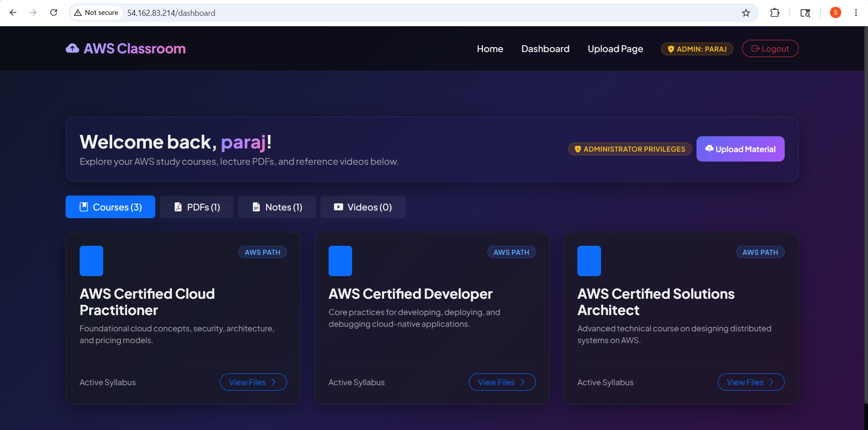Click the Certified Developer course blue icon
The height and width of the screenshot is (430, 868).
tap(340, 261)
